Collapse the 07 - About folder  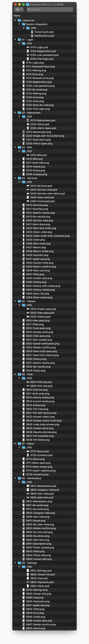pyautogui.click(x=15, y=444)
